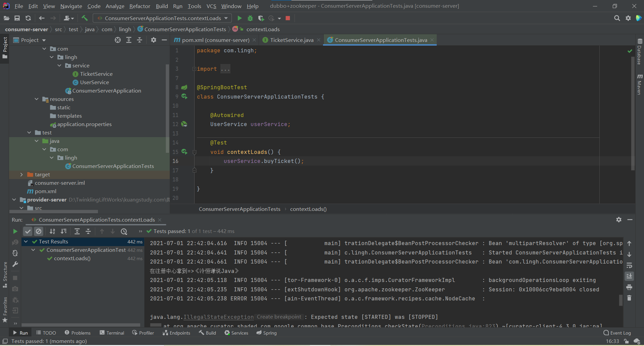Open test history clock icon
This screenshot has height=346, width=644.
point(124,231)
